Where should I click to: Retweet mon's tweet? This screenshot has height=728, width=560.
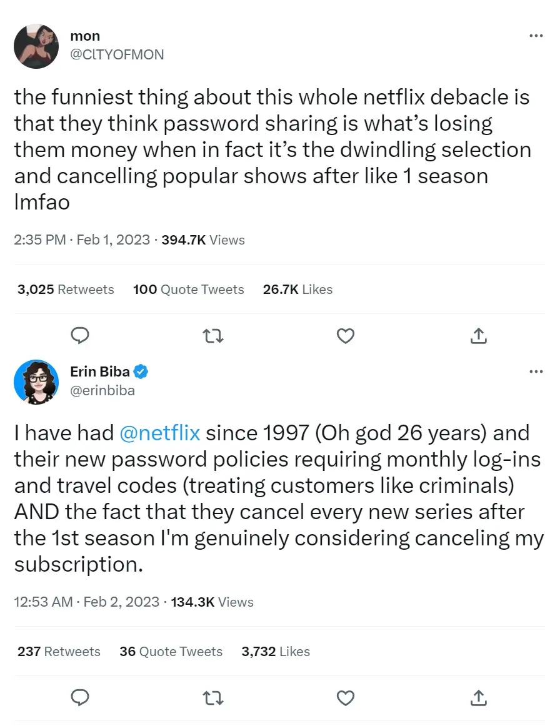click(212, 336)
